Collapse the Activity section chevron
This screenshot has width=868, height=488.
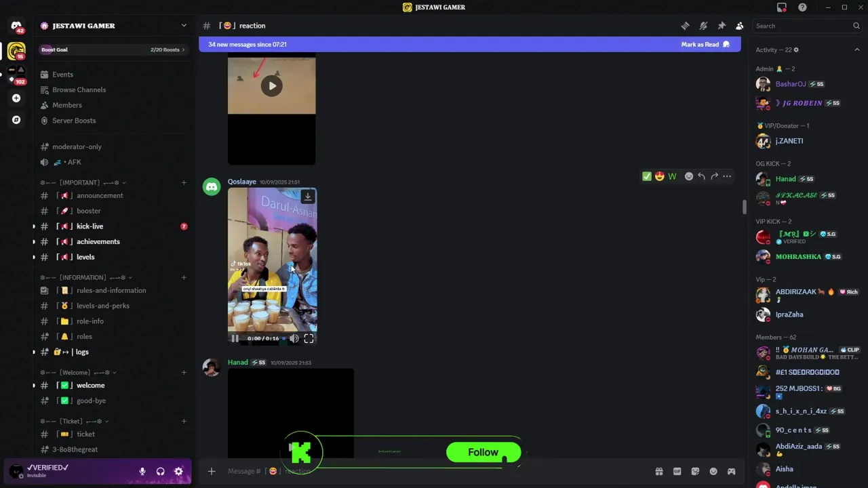(x=856, y=49)
